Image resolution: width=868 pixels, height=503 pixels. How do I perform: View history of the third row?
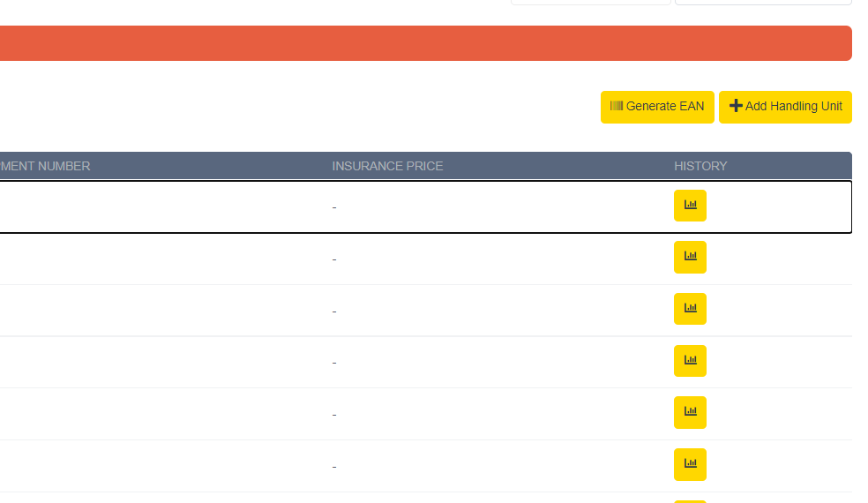(x=690, y=309)
